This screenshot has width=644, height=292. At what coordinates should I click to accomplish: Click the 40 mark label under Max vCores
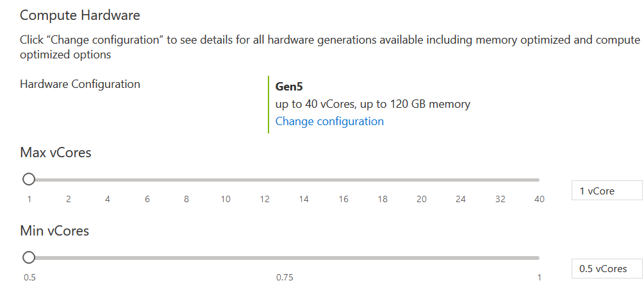pos(539,199)
